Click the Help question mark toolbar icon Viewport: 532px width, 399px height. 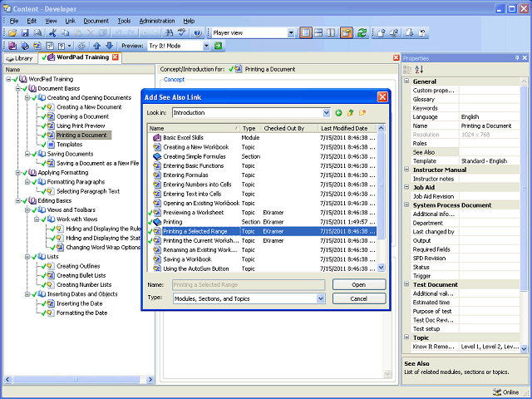[196, 32]
